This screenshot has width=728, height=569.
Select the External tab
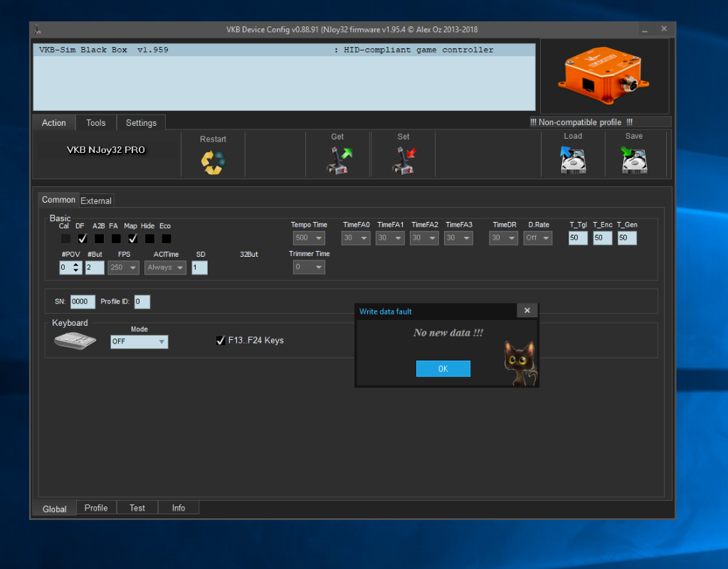tap(96, 201)
